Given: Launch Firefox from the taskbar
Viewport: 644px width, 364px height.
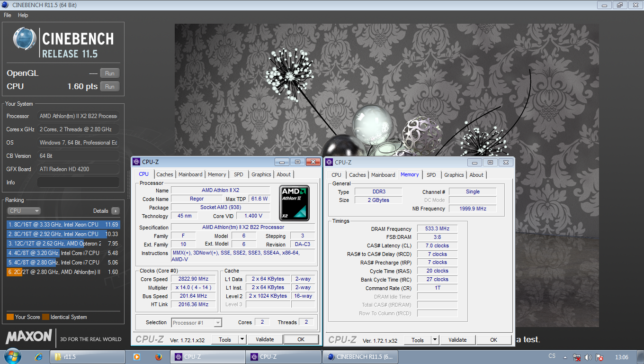Looking at the screenshot, I should pos(159,357).
